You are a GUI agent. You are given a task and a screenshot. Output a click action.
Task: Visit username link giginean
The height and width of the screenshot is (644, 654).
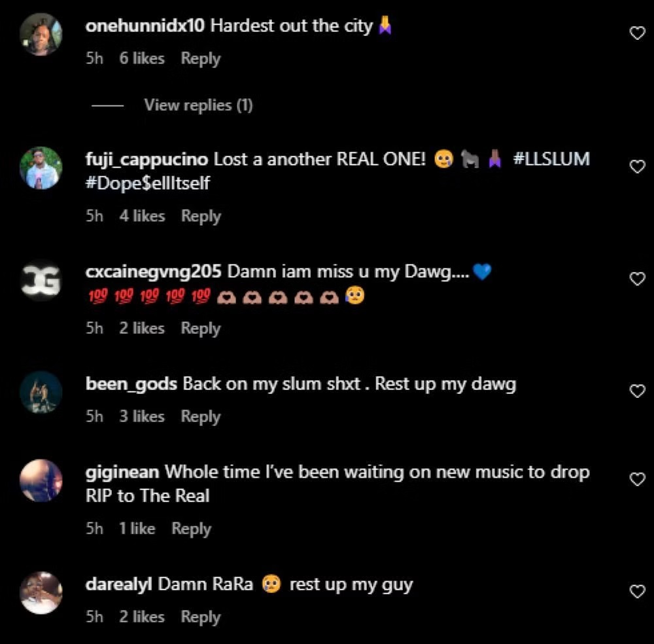pos(122,473)
